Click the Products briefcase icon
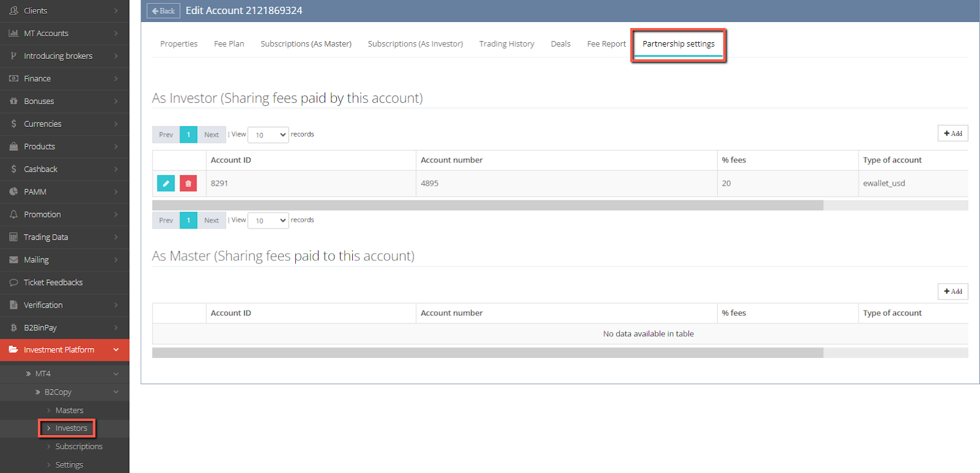The height and width of the screenshot is (473, 980). tap(13, 146)
